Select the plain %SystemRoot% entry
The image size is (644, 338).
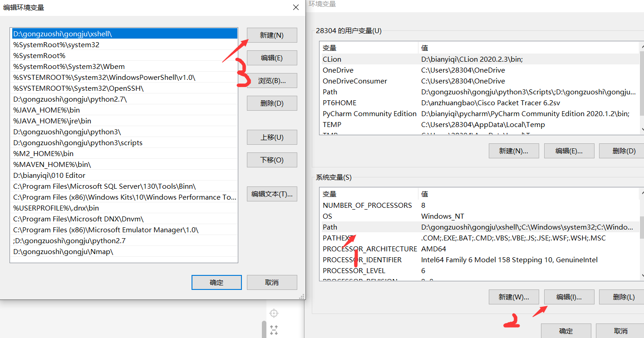coord(124,55)
